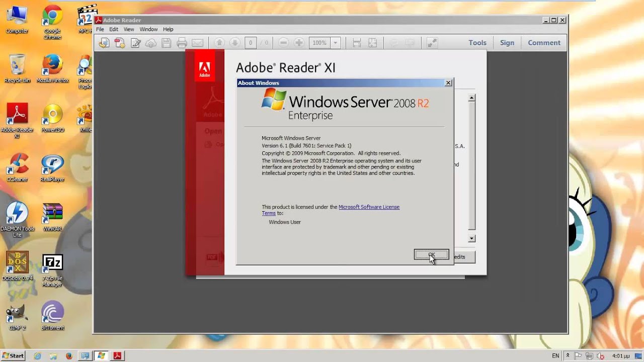Open the zoom percentage dropdown arrow
The height and width of the screenshot is (362, 644).
336,43
